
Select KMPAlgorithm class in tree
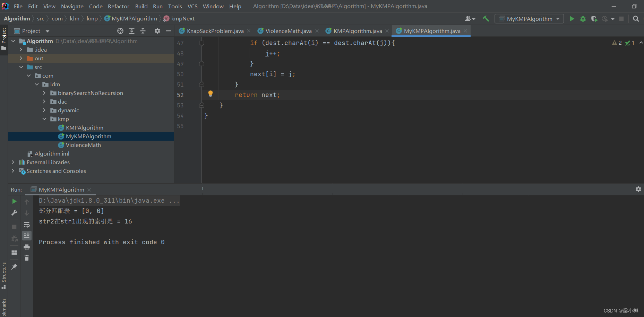point(85,127)
